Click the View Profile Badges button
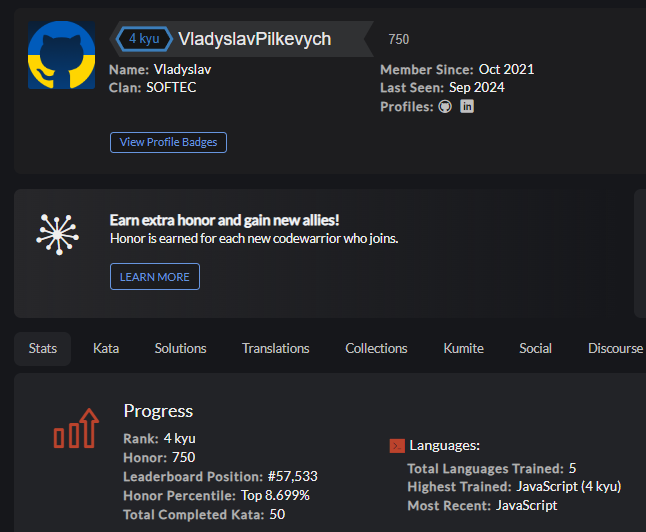646x532 pixels. [168, 142]
